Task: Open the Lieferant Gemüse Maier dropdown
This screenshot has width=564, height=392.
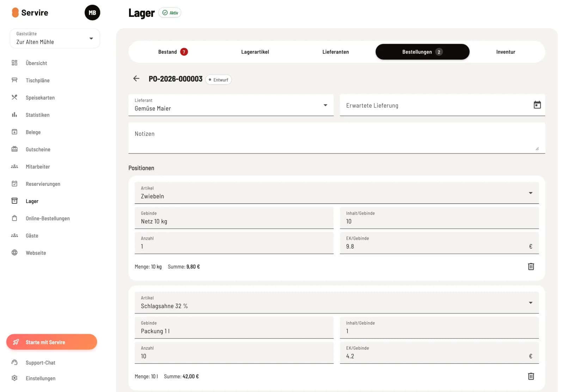Action: click(x=231, y=105)
